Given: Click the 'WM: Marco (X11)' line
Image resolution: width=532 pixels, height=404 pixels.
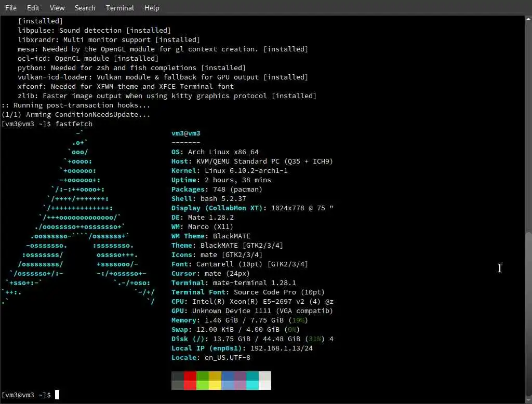Looking at the screenshot, I should [x=202, y=226].
